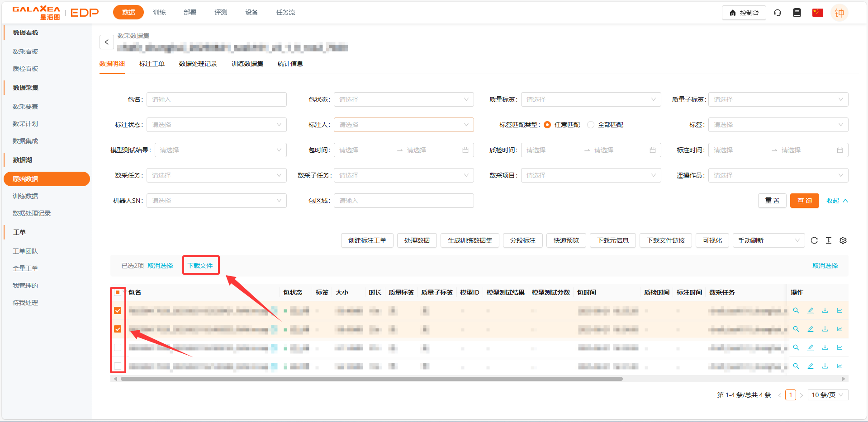Check the third data row checkbox
Viewport: 868px width, 422px height.
(x=118, y=347)
